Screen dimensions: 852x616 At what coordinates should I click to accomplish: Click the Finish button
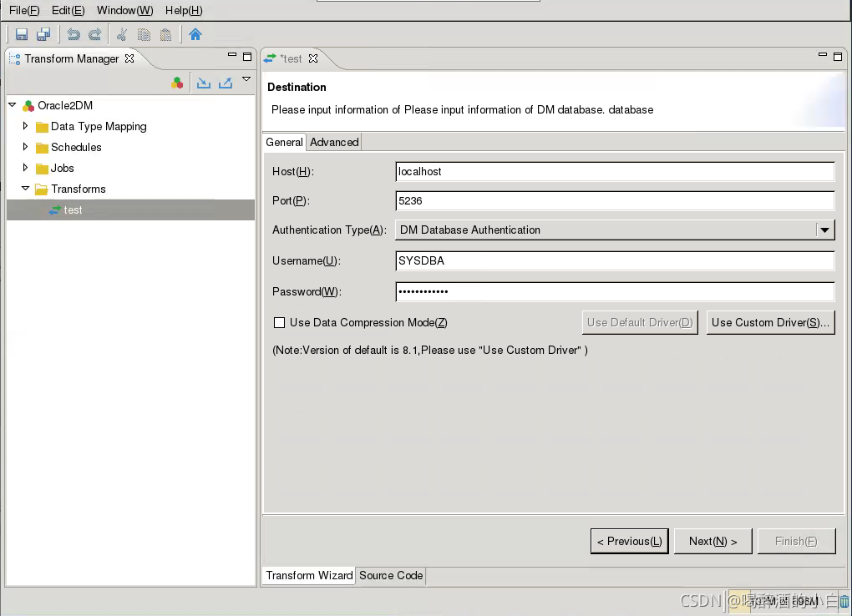[796, 541]
